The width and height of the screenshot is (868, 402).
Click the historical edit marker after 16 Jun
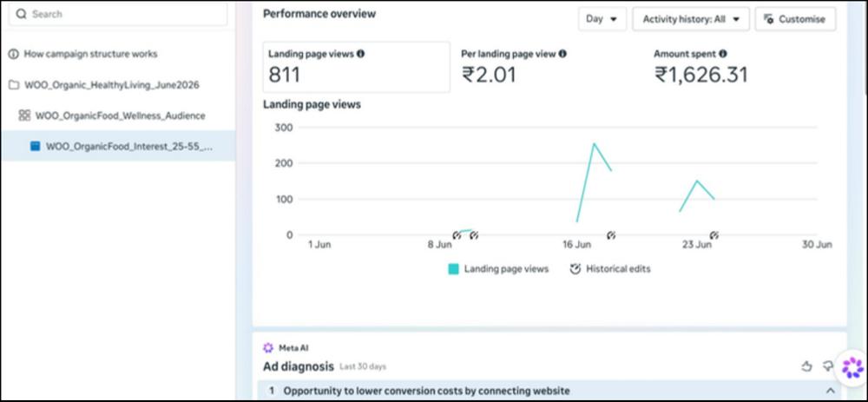pos(611,235)
